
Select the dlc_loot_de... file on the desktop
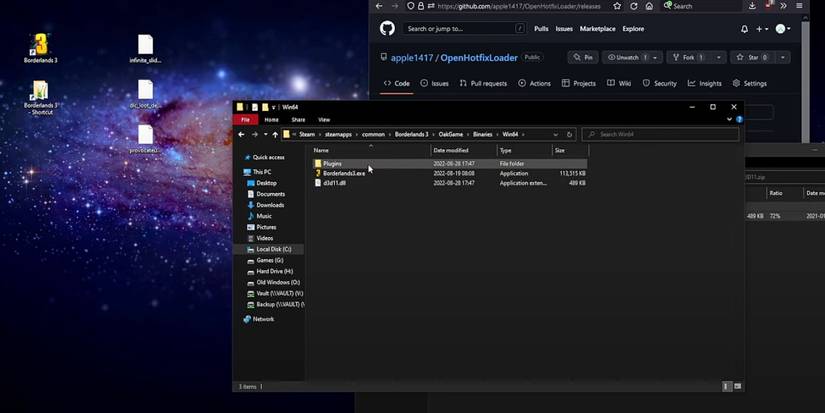click(x=145, y=94)
